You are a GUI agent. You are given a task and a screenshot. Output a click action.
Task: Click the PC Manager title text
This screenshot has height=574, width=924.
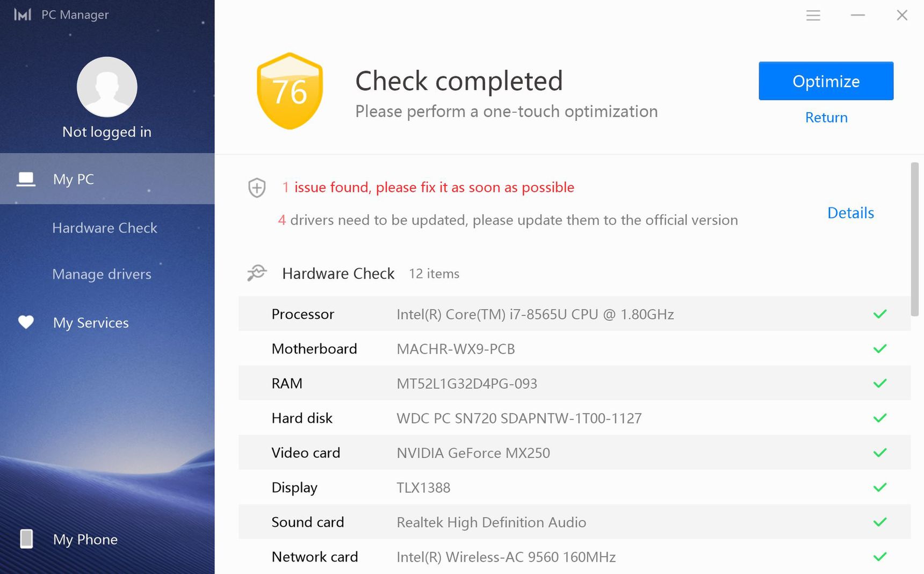[75, 15]
